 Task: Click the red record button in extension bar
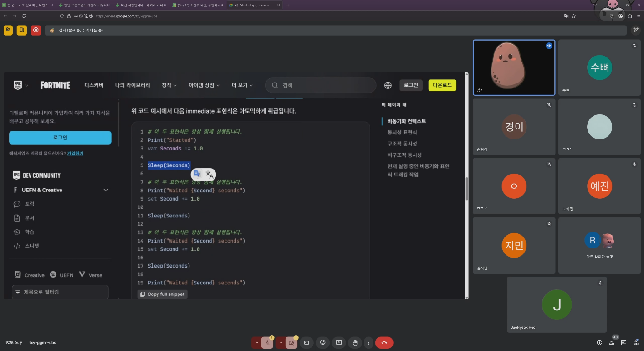click(36, 30)
